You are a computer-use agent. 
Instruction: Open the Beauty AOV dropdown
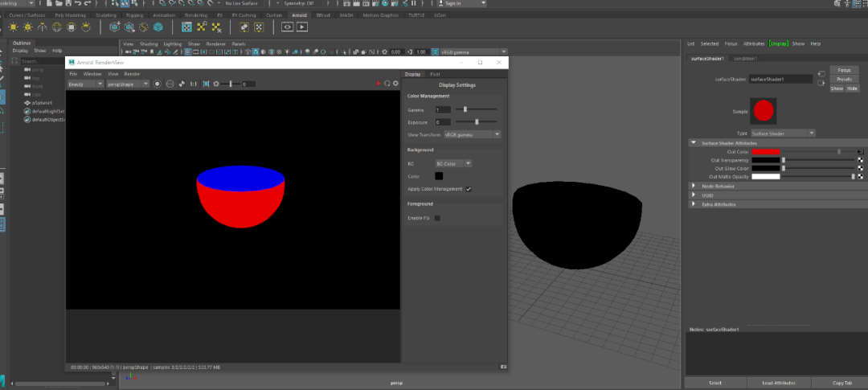tap(85, 84)
